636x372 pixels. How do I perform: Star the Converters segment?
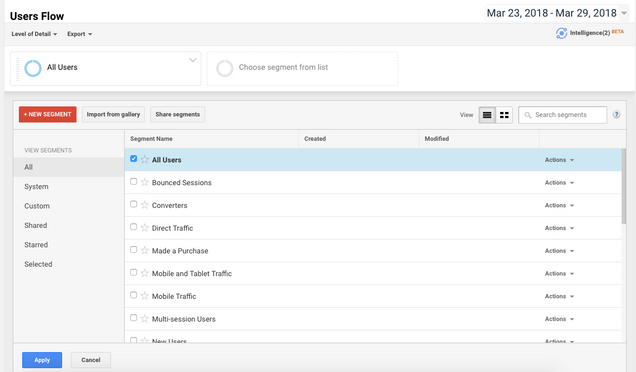point(144,205)
